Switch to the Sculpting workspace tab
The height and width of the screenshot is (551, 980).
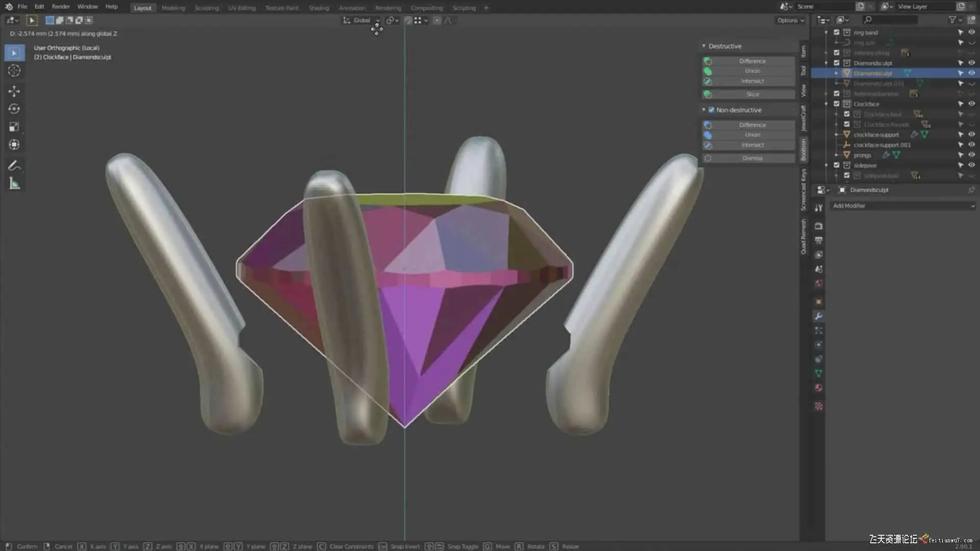206,8
